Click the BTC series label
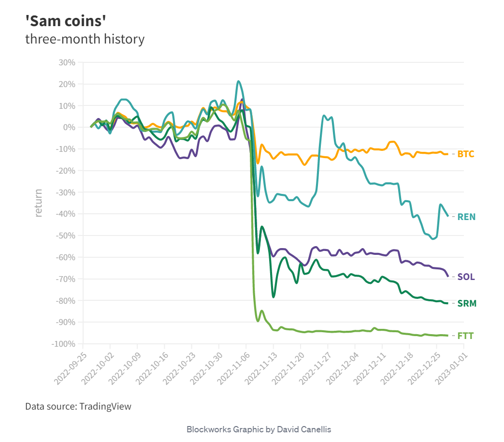The height and width of the screenshot is (442, 504). [466, 154]
